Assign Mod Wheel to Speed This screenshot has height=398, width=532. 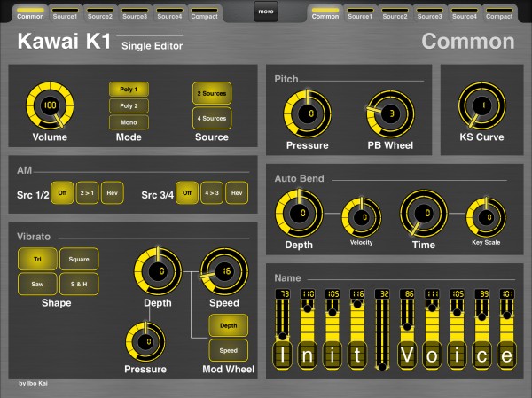click(229, 350)
